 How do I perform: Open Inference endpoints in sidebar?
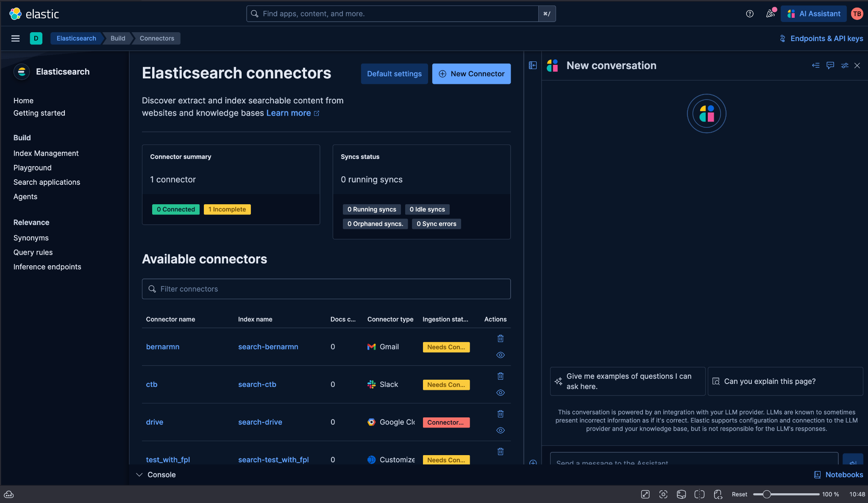(47, 267)
